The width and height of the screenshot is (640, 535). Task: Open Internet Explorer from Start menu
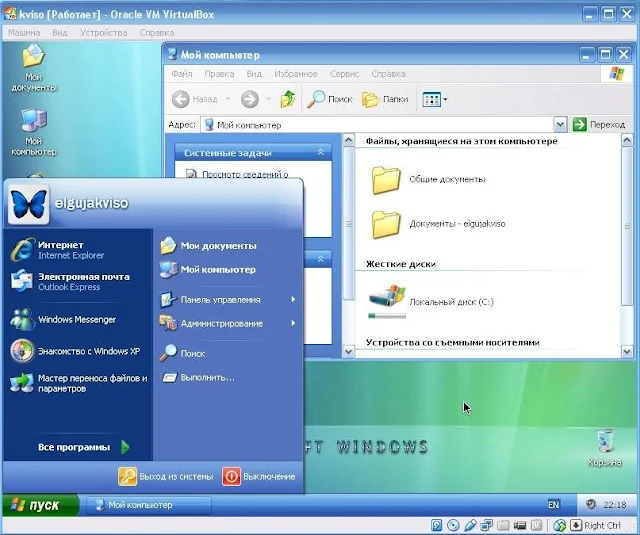[58, 250]
